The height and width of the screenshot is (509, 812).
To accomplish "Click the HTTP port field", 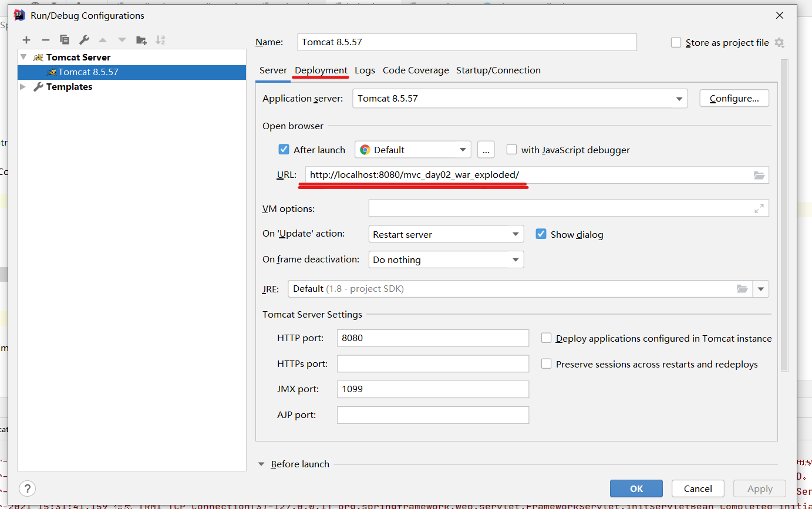I will [x=433, y=338].
